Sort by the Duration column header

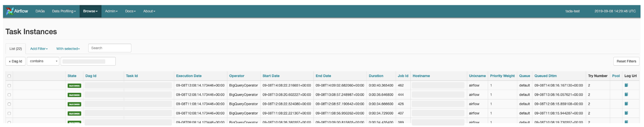pyautogui.click(x=376, y=76)
